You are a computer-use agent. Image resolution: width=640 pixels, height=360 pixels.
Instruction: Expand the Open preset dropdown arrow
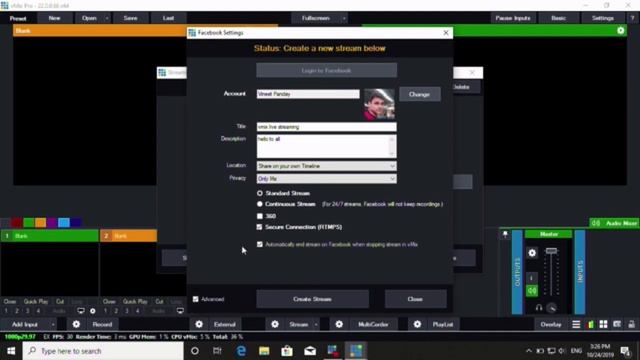click(107, 18)
